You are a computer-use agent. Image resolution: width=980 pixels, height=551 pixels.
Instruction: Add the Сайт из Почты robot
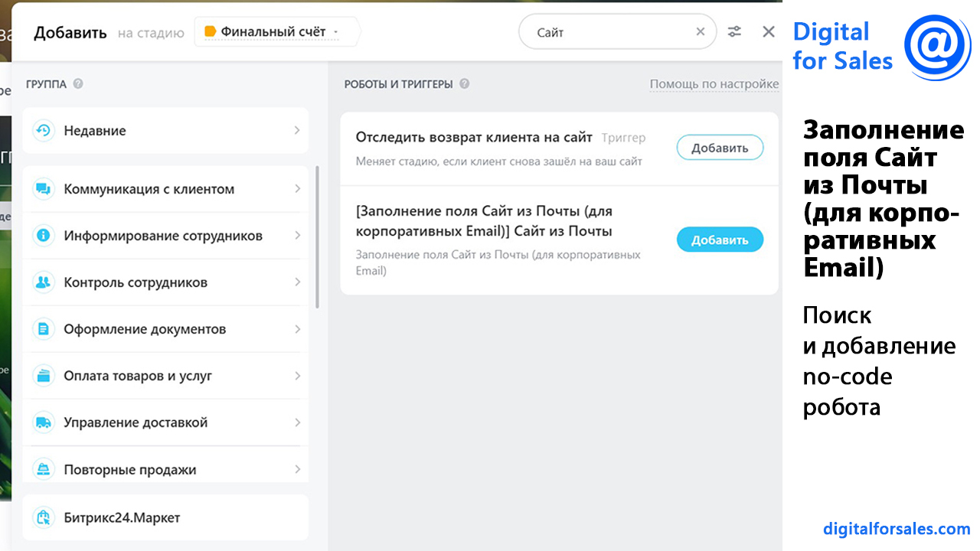[x=720, y=240]
